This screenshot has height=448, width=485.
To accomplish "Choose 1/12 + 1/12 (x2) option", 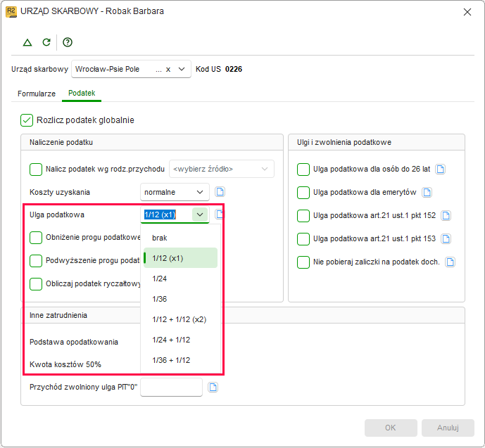I will coord(181,319).
